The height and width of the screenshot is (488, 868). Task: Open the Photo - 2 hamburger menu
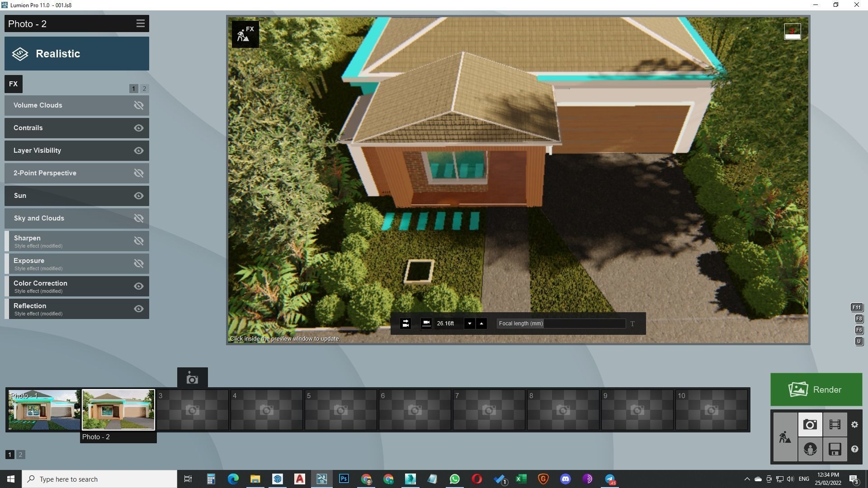tap(140, 23)
